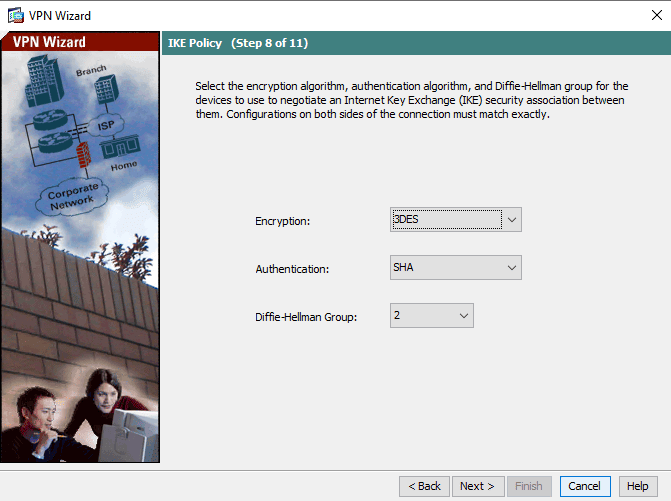671x501 pixels.
Task: Open the Encryption dropdown showing 3DES
Action: [455, 219]
